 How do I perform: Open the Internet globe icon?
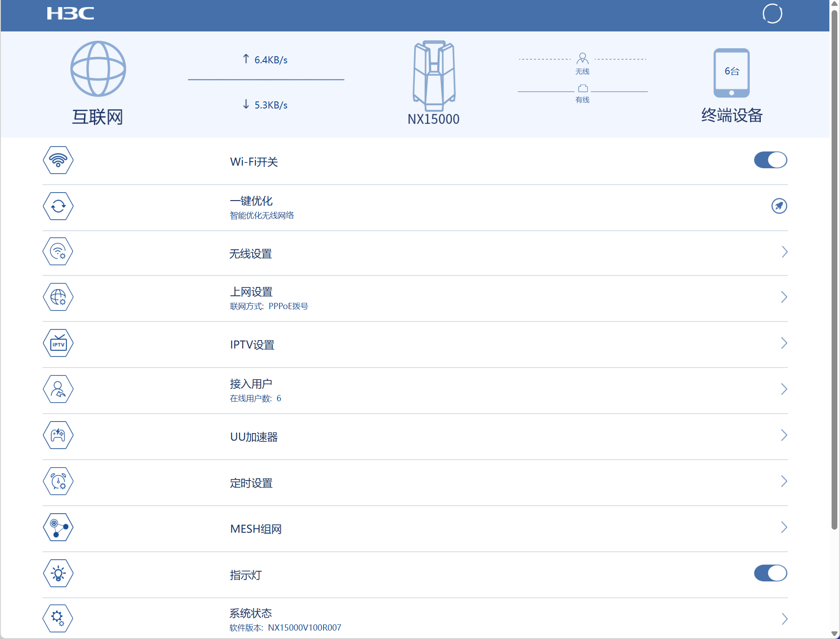click(98, 69)
